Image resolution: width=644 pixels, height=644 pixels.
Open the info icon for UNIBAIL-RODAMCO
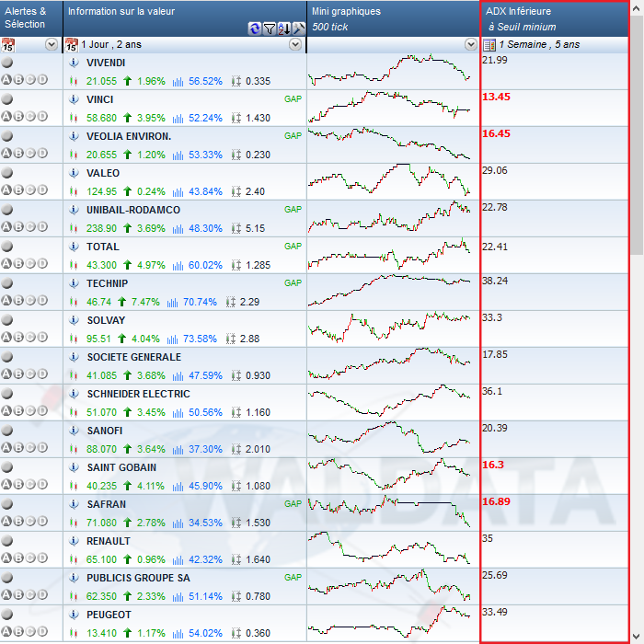(x=74, y=210)
